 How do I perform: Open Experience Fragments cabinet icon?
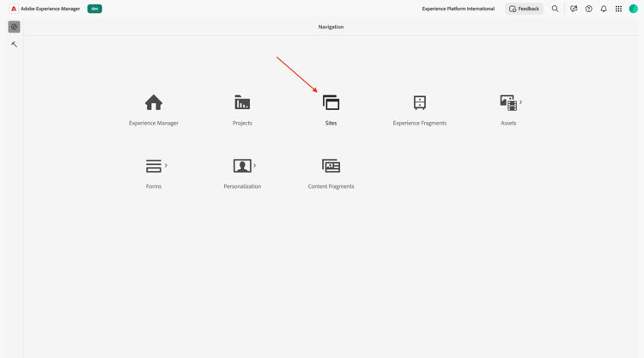(x=420, y=103)
